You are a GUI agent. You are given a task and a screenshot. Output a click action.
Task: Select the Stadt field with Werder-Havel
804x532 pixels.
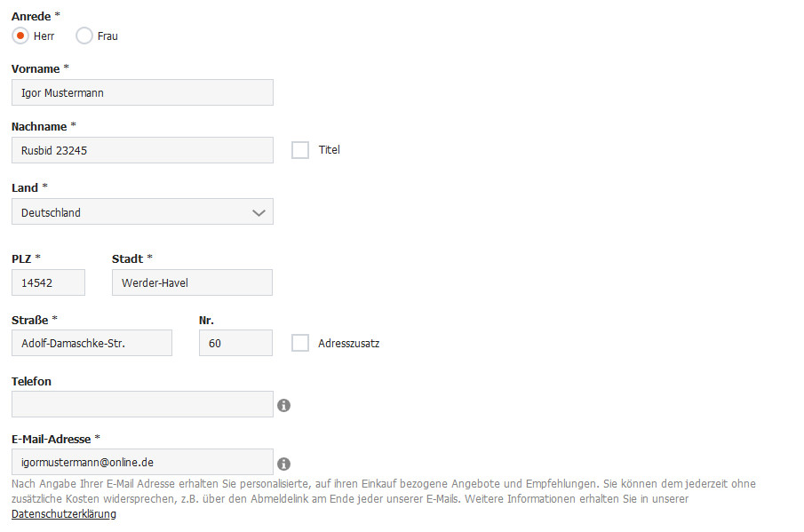tap(192, 282)
